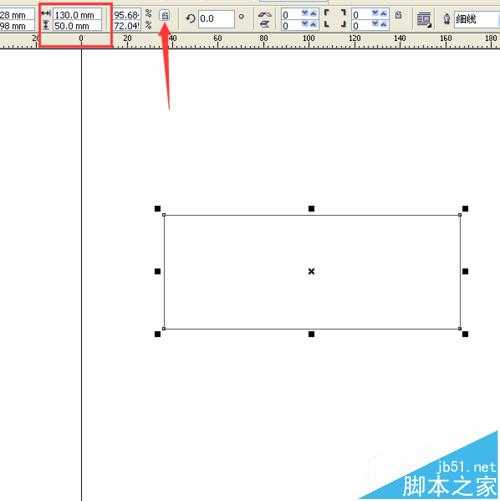Click the object height icon left of 50.0 mm
The width and height of the screenshot is (500, 501).
pyautogui.click(x=46, y=25)
